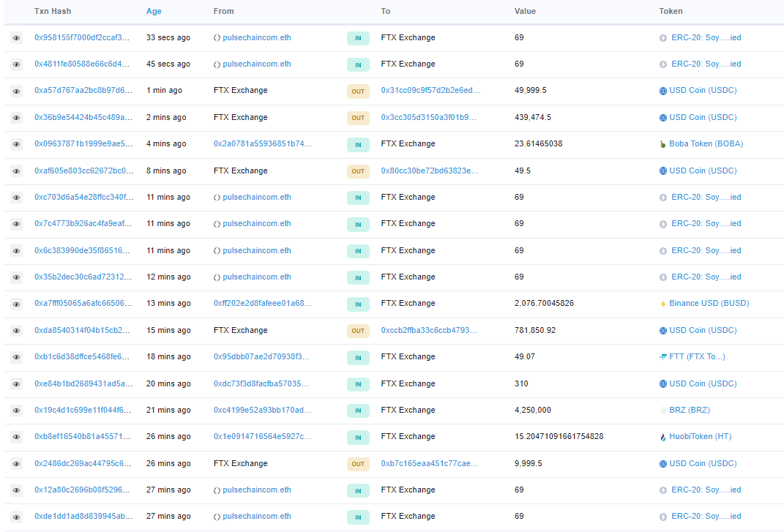Click eye icon for transaction 0xaf605e803cc62672bc0

(x=17, y=171)
